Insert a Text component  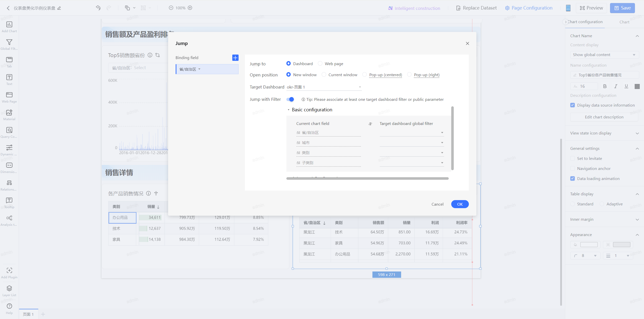point(9,80)
